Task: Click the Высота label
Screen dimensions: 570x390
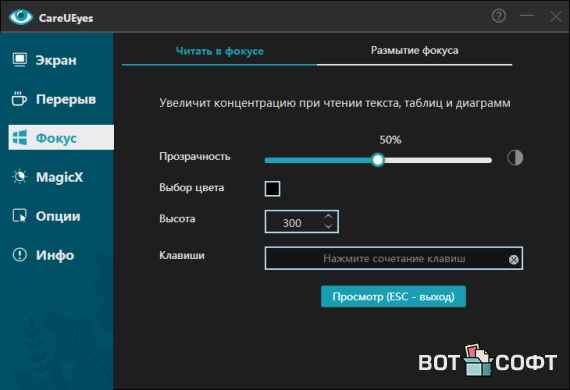Action: pos(177,219)
